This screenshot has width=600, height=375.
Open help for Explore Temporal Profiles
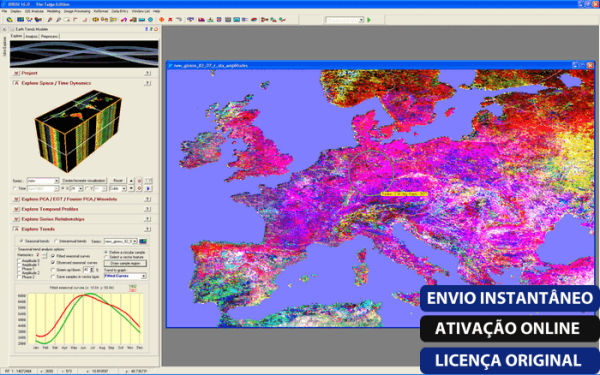148,209
